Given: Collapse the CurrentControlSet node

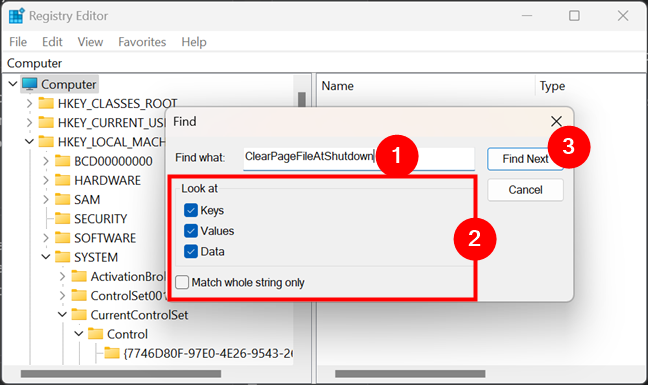Looking at the screenshot, I should click(x=62, y=315).
